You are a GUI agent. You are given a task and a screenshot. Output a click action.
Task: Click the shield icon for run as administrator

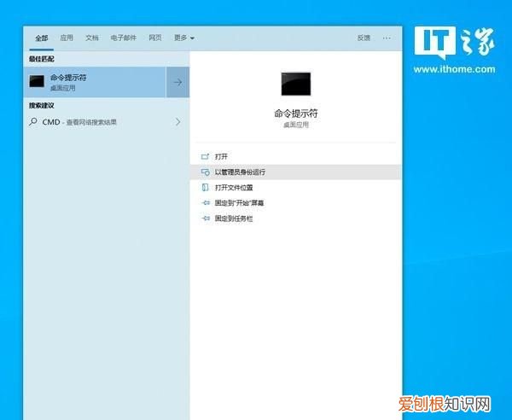[205, 172]
